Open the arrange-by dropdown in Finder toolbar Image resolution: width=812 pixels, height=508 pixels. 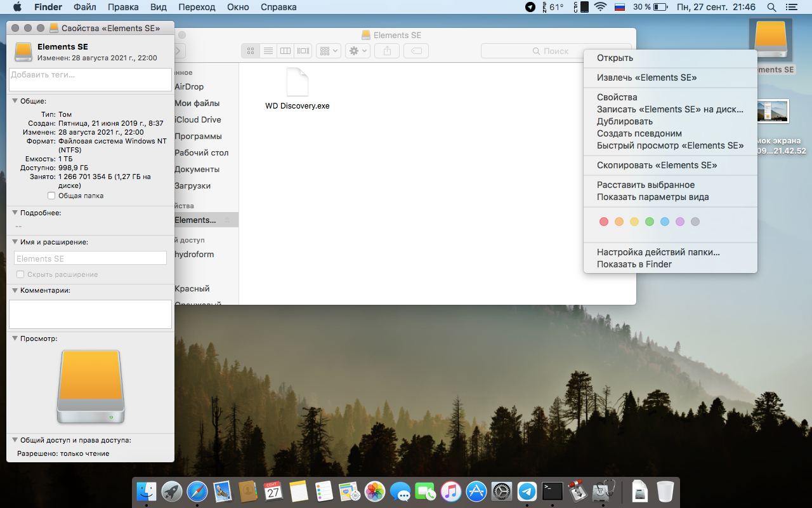point(329,51)
